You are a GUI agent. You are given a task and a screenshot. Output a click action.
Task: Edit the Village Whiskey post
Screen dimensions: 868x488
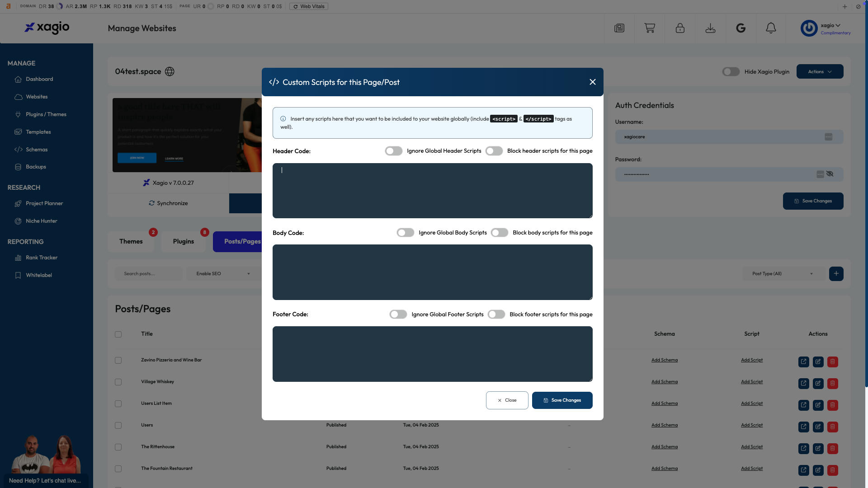coord(818,383)
